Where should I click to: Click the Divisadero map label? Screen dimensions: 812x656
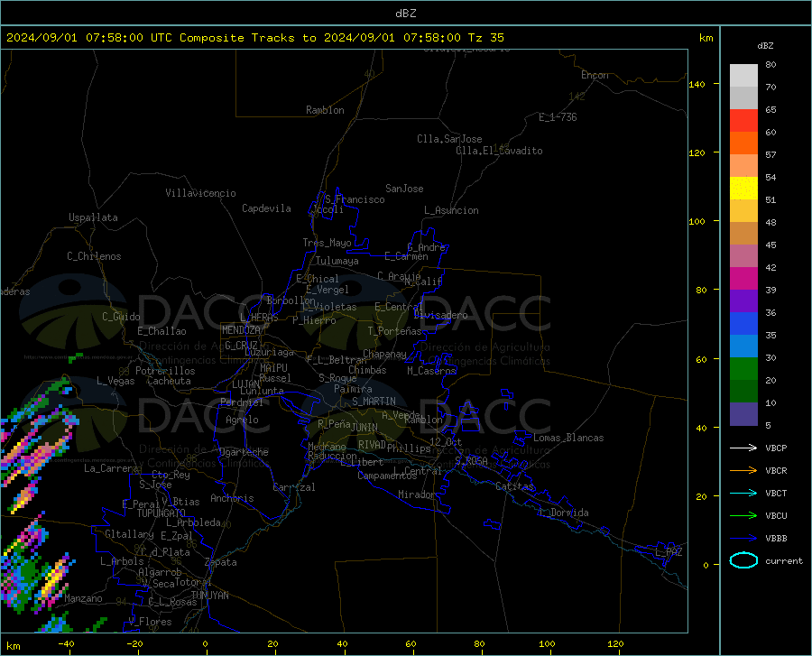440,315
